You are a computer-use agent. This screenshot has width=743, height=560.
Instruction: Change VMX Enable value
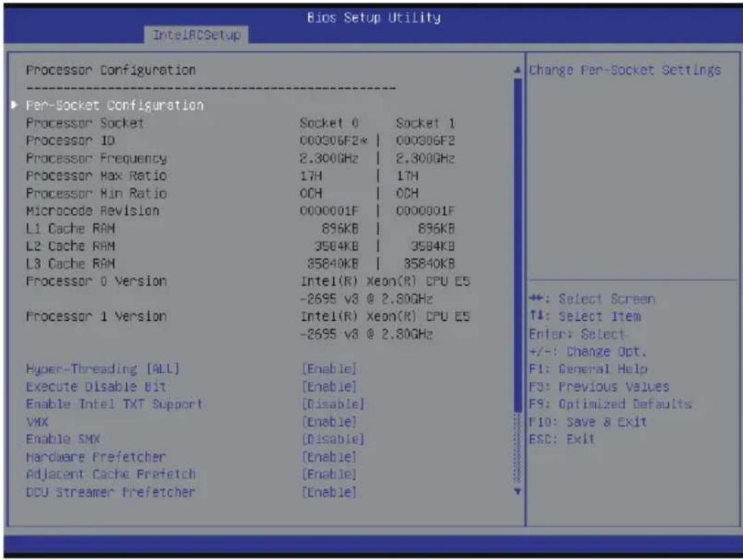329,422
